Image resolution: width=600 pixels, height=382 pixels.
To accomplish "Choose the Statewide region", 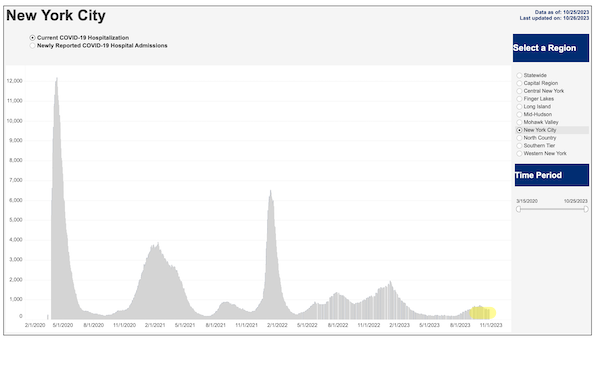I will coord(519,75).
